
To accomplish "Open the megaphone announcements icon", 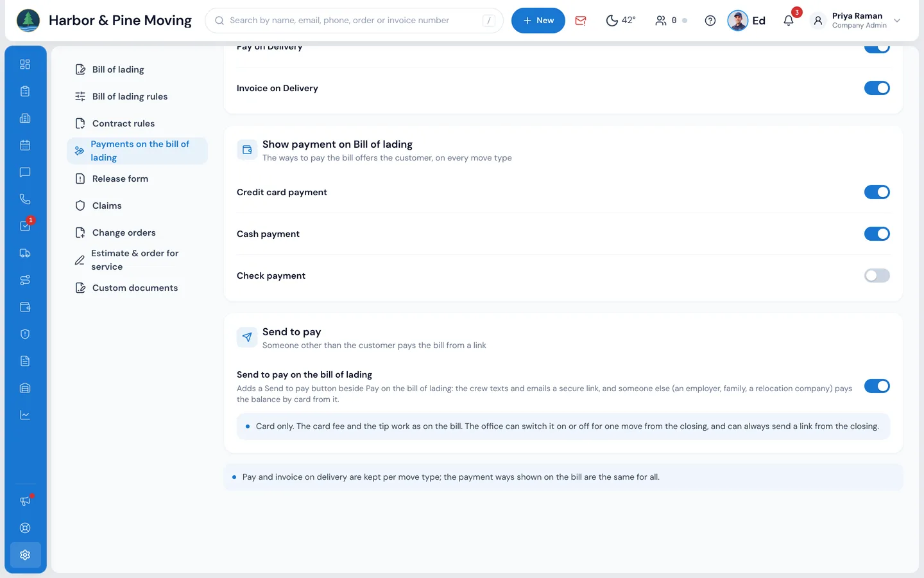I will pyautogui.click(x=25, y=501).
